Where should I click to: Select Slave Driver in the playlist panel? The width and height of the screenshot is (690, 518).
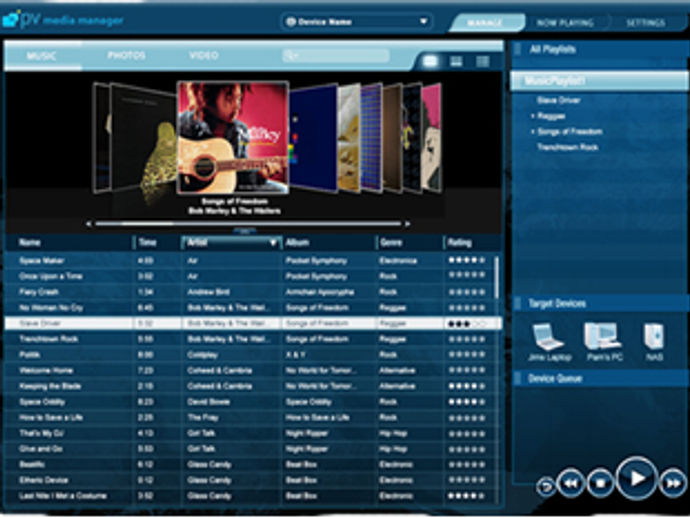(558, 100)
